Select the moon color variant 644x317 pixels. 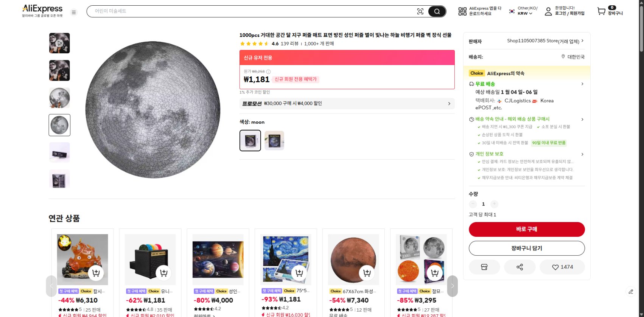(x=250, y=140)
